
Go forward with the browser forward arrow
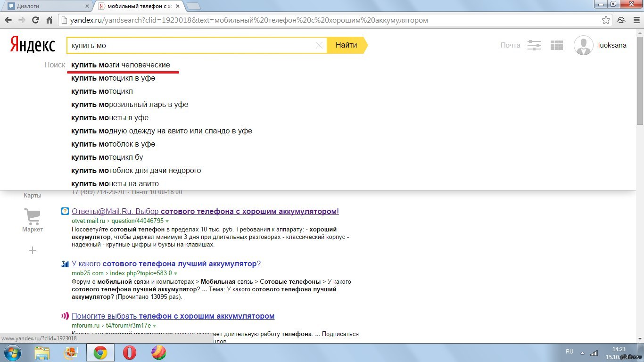pyautogui.click(x=22, y=20)
